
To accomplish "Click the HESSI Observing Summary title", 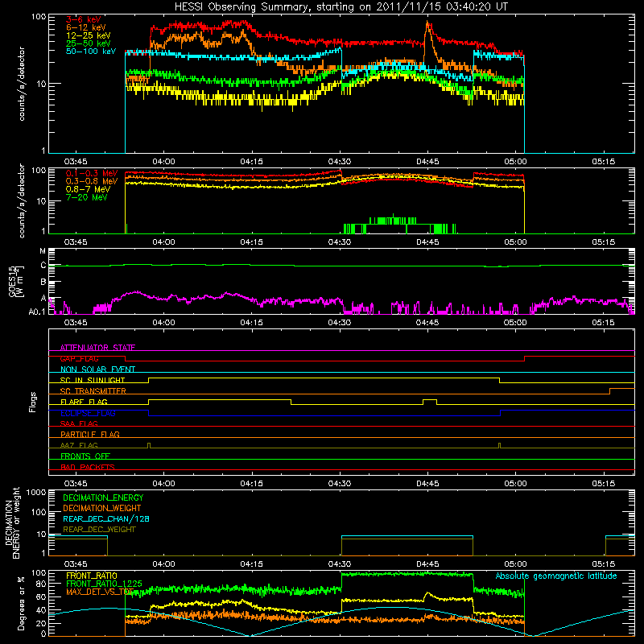I will pos(341,6).
